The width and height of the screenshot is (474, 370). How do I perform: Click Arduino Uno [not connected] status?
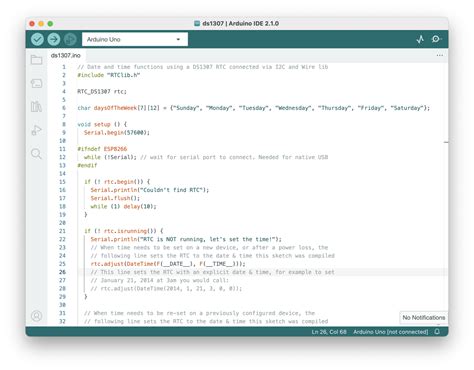tap(391, 332)
